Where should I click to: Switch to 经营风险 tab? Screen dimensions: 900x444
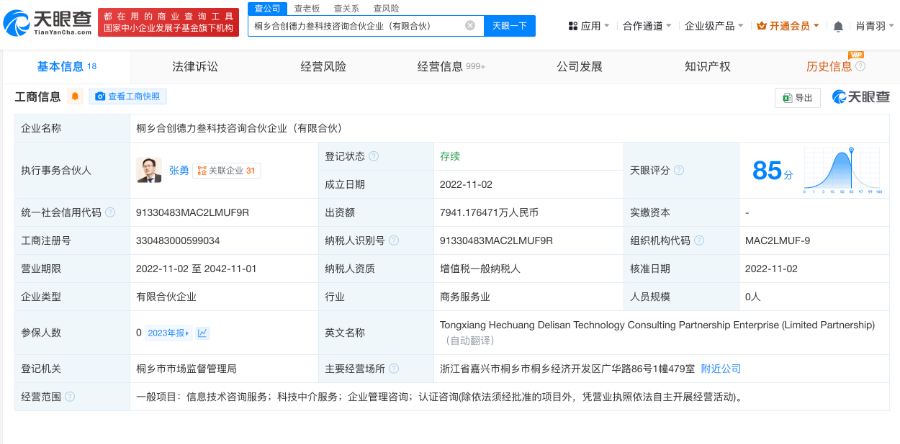click(x=323, y=67)
